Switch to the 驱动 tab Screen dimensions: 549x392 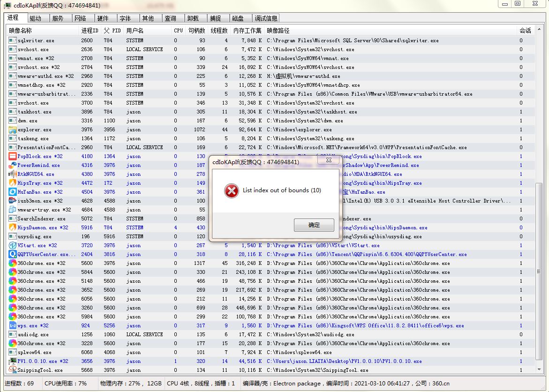38,18
